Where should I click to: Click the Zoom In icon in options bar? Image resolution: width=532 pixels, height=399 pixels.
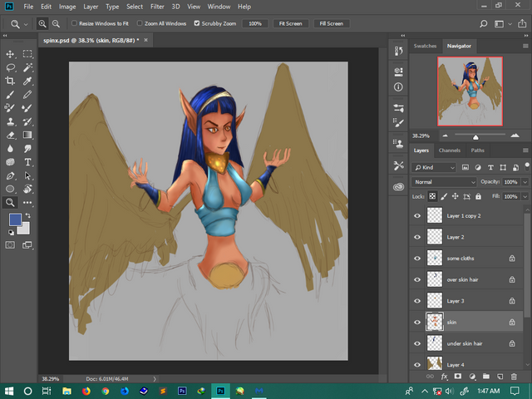42,24
